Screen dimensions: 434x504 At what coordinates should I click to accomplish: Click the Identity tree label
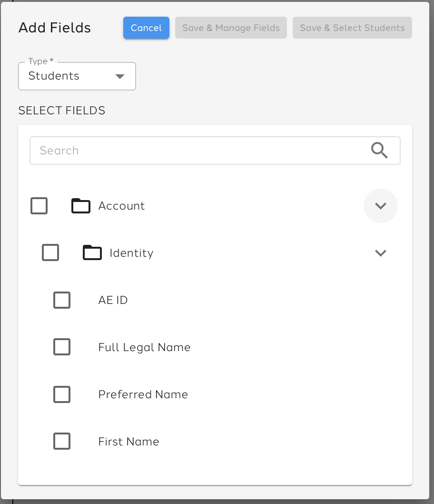coord(131,253)
